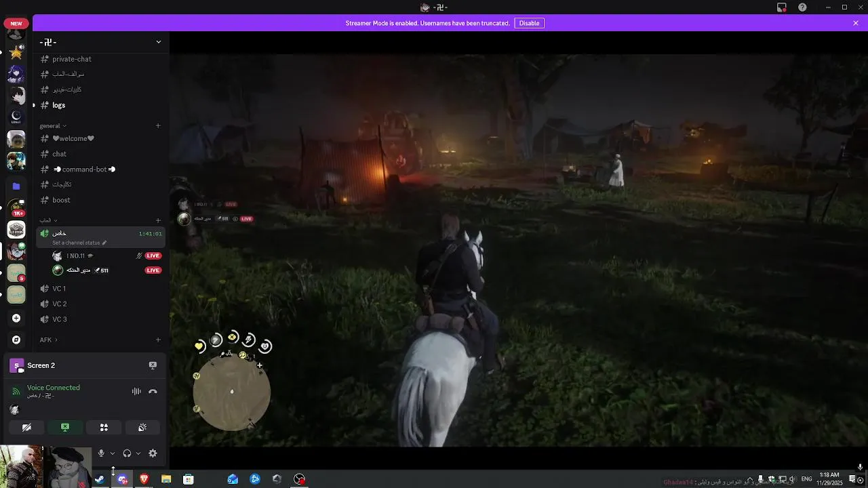Open headphone output device options arrow

(138, 453)
